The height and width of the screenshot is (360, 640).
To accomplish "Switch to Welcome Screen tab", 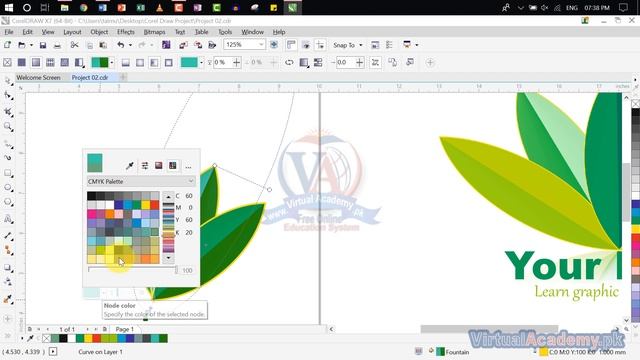I will click(38, 78).
